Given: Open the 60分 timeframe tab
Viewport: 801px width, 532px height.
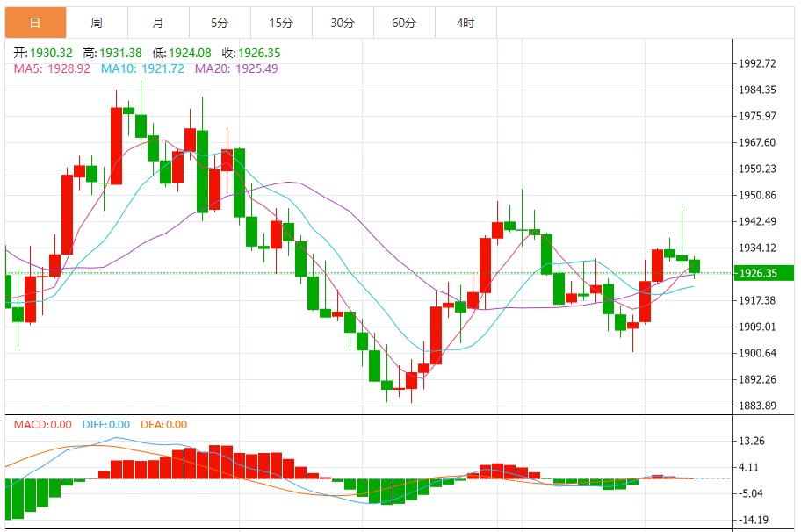Looking at the screenshot, I should click(x=404, y=23).
